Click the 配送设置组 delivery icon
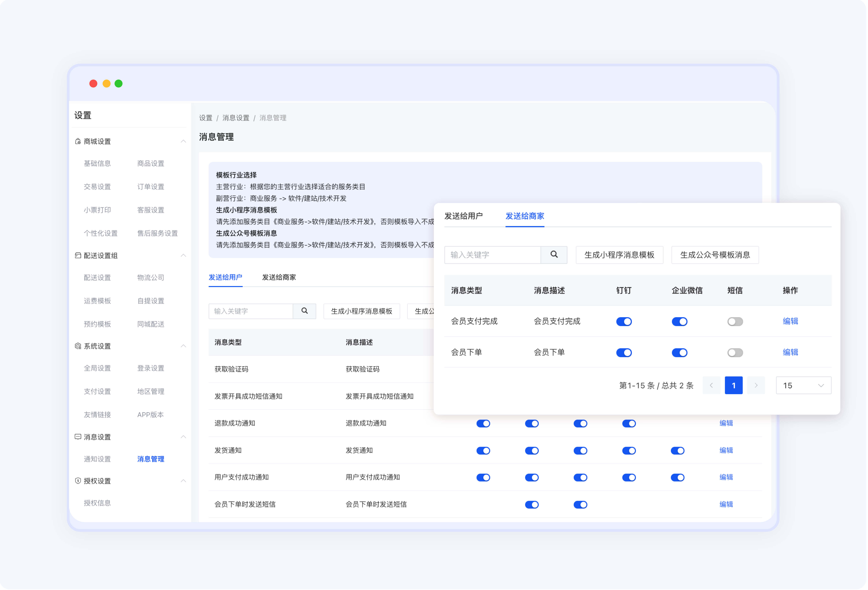The width and height of the screenshot is (868, 590). [x=78, y=256]
